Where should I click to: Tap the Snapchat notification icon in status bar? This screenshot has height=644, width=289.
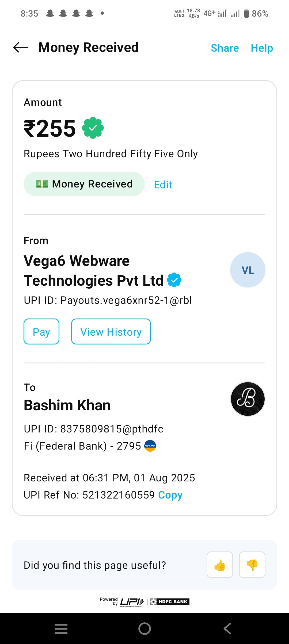coord(50,13)
